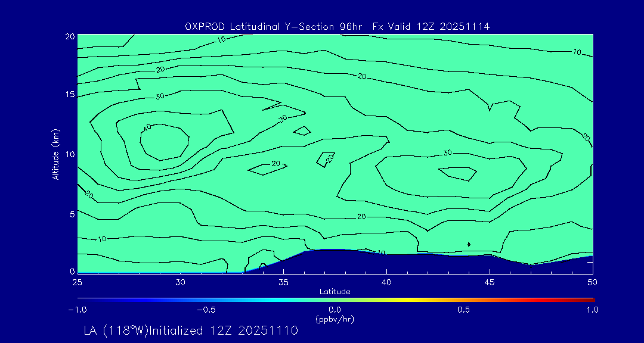The image size is (644, 343).
Task: Click the '(ppbv/hr)' units label
Action: (335, 319)
